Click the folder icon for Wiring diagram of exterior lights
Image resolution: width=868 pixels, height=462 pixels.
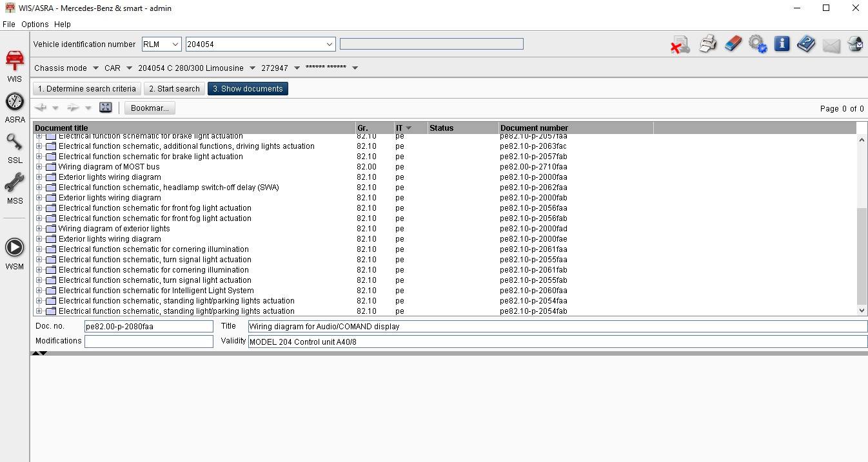pos(51,229)
